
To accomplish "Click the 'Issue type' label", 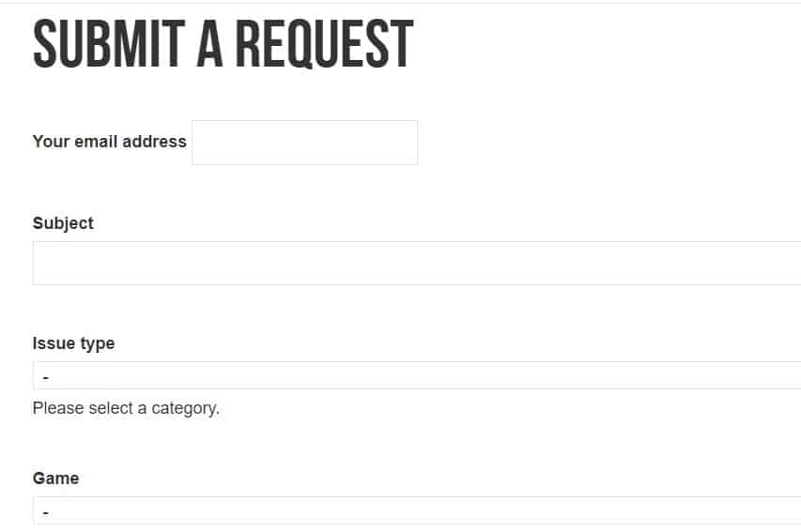I will 73,343.
